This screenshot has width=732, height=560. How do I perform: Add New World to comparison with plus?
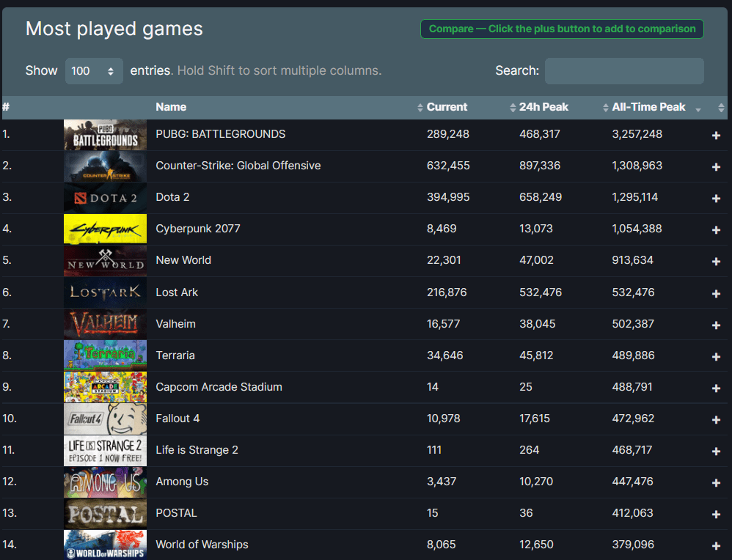coord(716,262)
